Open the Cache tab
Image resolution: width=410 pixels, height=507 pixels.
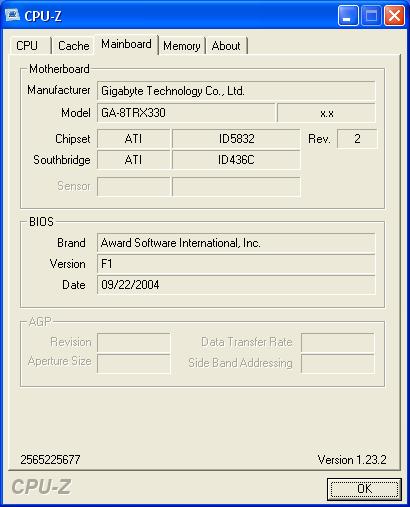[73, 46]
